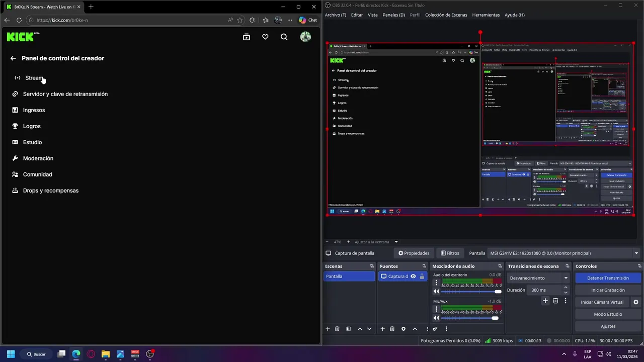Remove transition with the trash icon
Image resolution: width=644 pixels, height=362 pixels.
(x=555, y=301)
